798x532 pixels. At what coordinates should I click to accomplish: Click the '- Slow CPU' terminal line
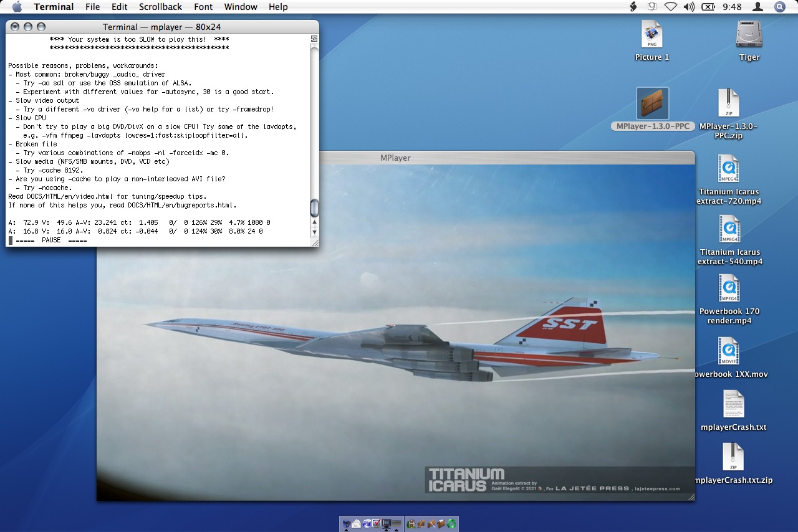(x=27, y=118)
